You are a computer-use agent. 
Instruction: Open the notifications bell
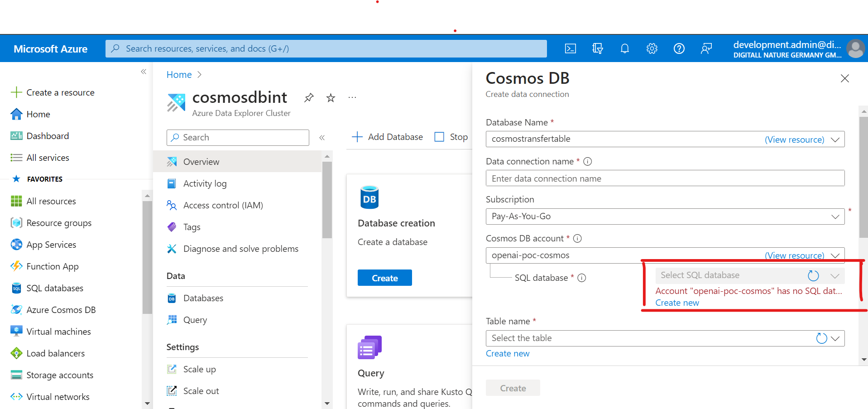click(x=624, y=48)
